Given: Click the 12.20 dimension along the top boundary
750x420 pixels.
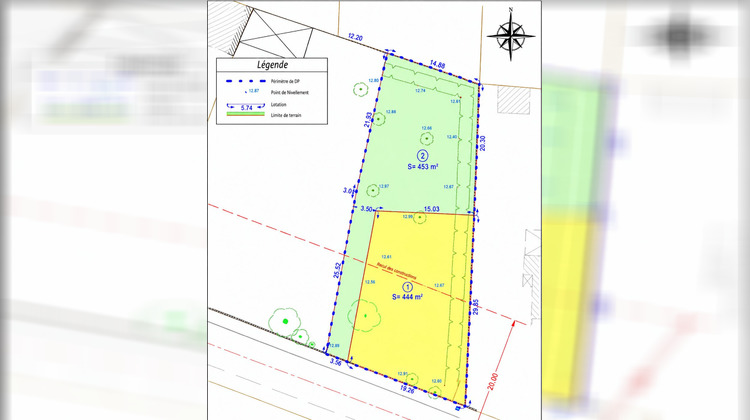Looking at the screenshot, I should pyautogui.click(x=355, y=37).
